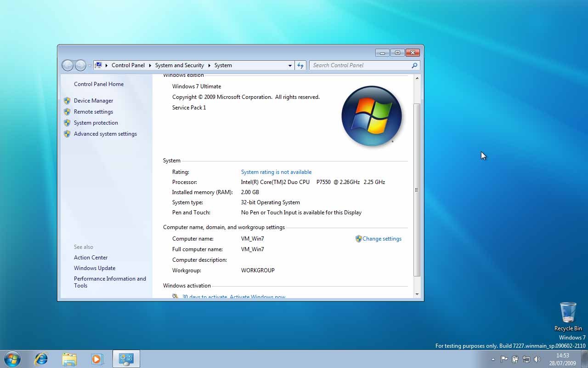Click the address bar refresh icon
Viewport: 588px width, 368px height.
300,65
